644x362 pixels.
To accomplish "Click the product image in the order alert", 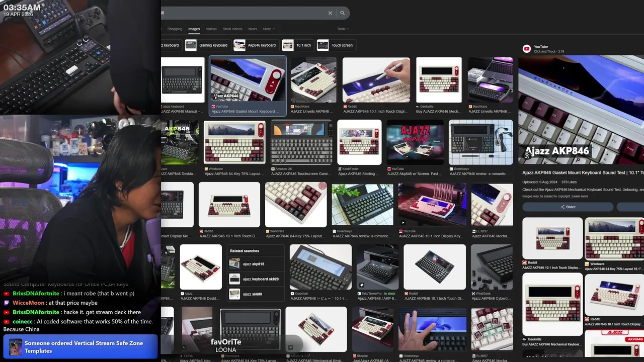I will coord(16,347).
